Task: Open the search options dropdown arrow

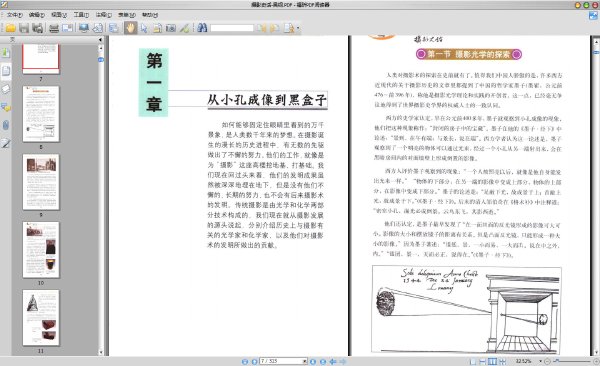Action: [x=298, y=28]
